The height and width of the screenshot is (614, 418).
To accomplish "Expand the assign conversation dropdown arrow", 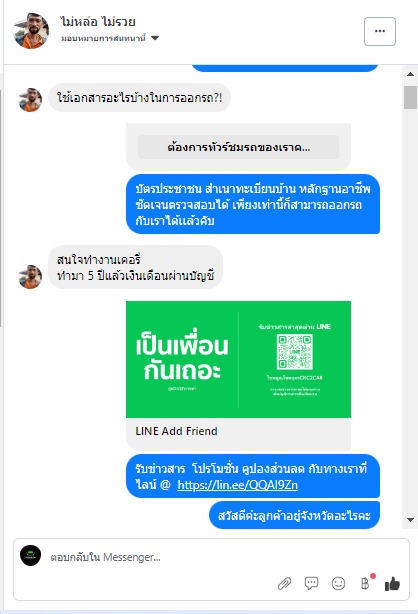I will pos(155,38).
